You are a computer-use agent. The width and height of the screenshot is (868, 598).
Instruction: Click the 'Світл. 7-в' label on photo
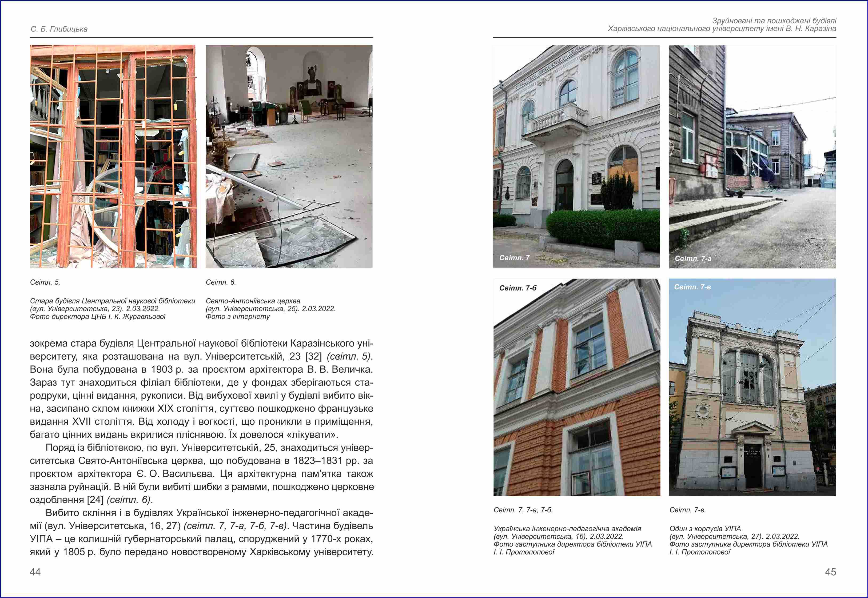click(692, 287)
